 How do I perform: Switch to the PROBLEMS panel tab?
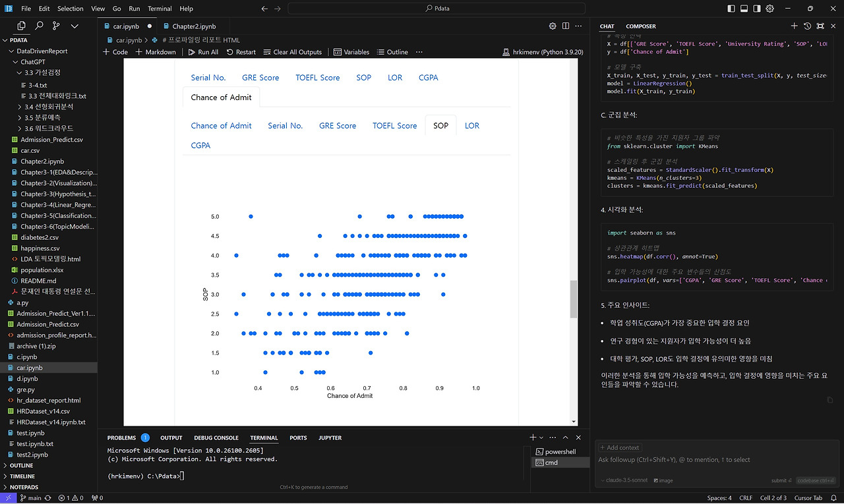coord(121,437)
